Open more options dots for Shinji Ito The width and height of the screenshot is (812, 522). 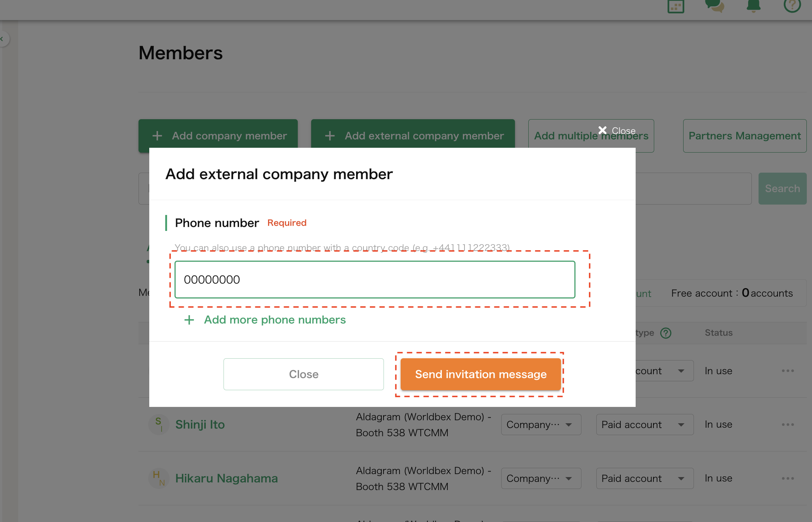pyautogui.click(x=787, y=425)
